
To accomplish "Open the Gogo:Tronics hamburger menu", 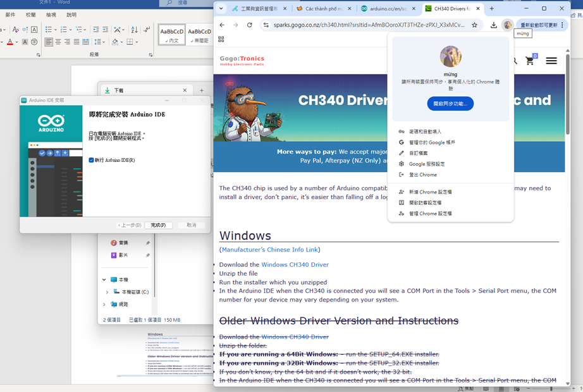I will [x=551, y=61].
